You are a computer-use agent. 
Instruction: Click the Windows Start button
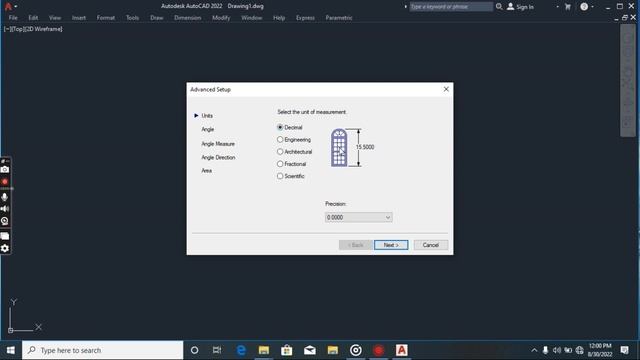coord(11,350)
